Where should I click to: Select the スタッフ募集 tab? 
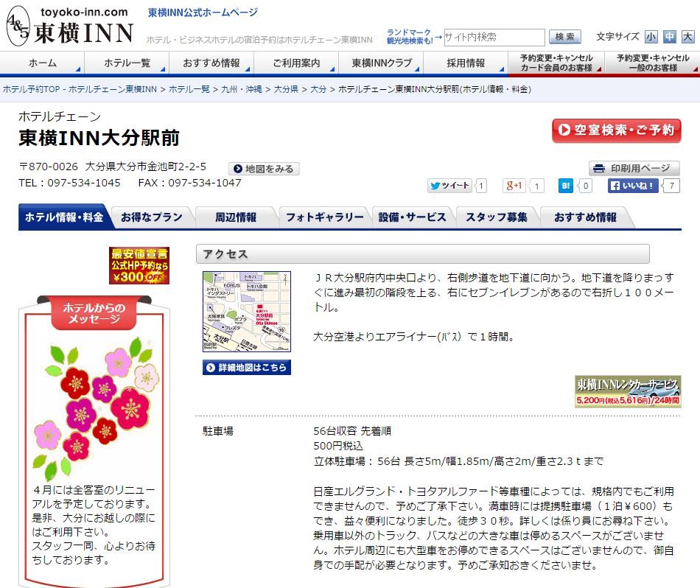[x=497, y=217]
